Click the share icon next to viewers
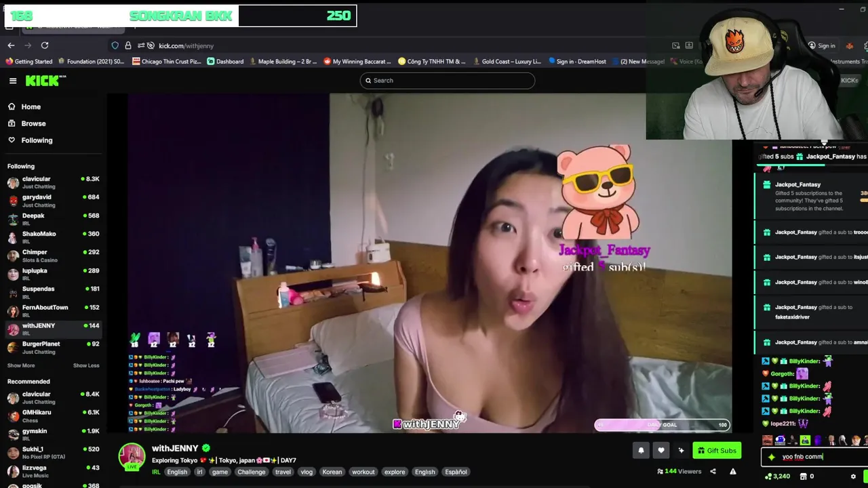The height and width of the screenshot is (488, 868). point(713,471)
